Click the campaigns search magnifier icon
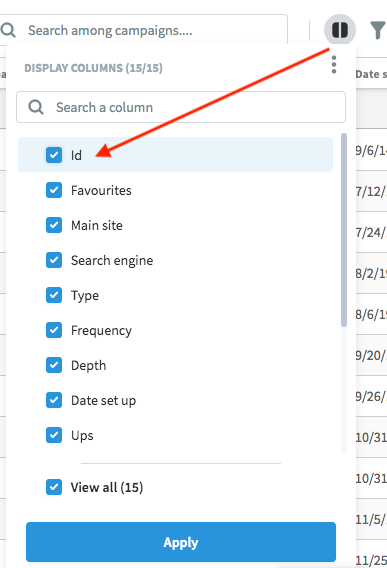Viewport: 387px width, 568px height. 8,30
